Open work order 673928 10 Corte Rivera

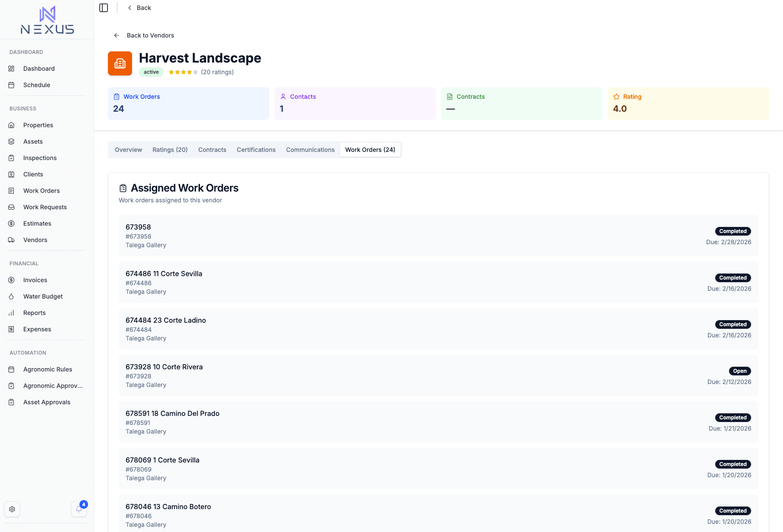point(164,367)
